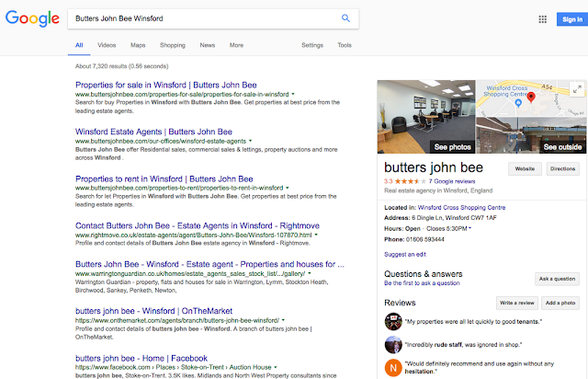This screenshot has width=588, height=379.
Task: Open 'Properties to rent in Winsford' result
Action: pos(164,178)
